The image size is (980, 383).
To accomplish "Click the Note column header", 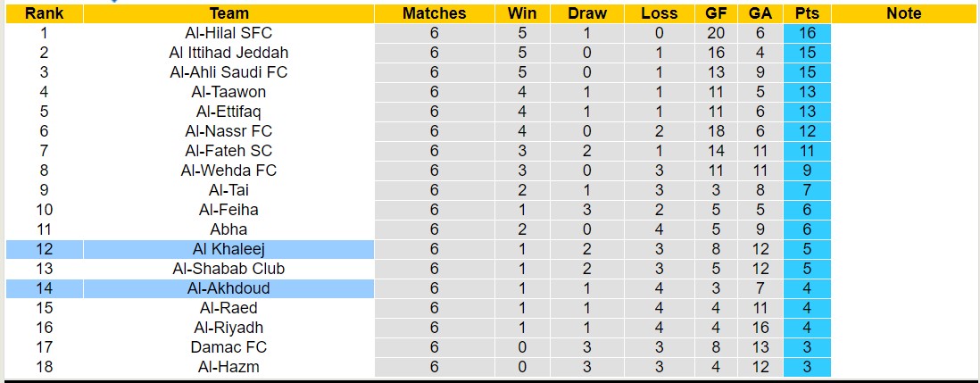I will coord(903,13).
